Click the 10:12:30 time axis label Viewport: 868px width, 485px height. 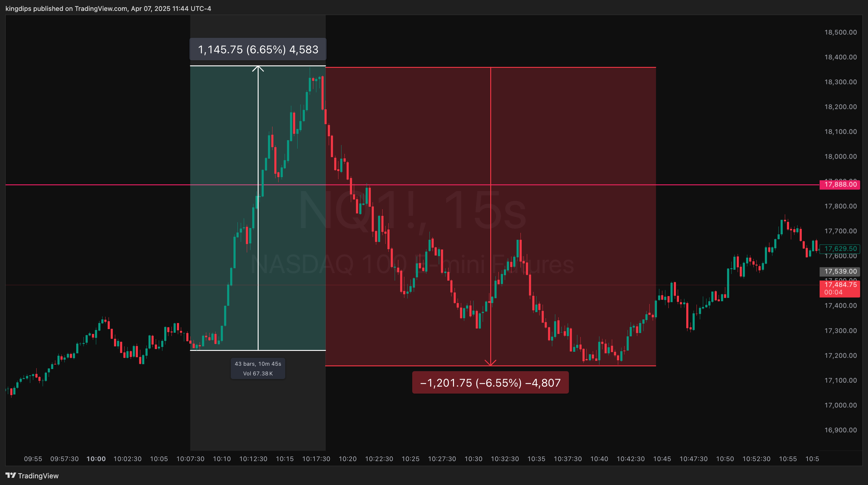pyautogui.click(x=253, y=459)
